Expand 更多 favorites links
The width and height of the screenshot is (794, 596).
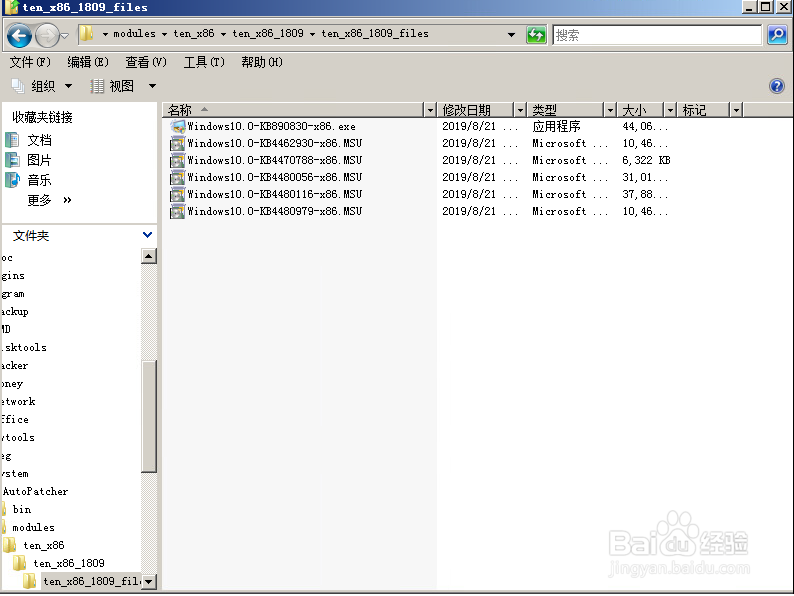tap(49, 200)
